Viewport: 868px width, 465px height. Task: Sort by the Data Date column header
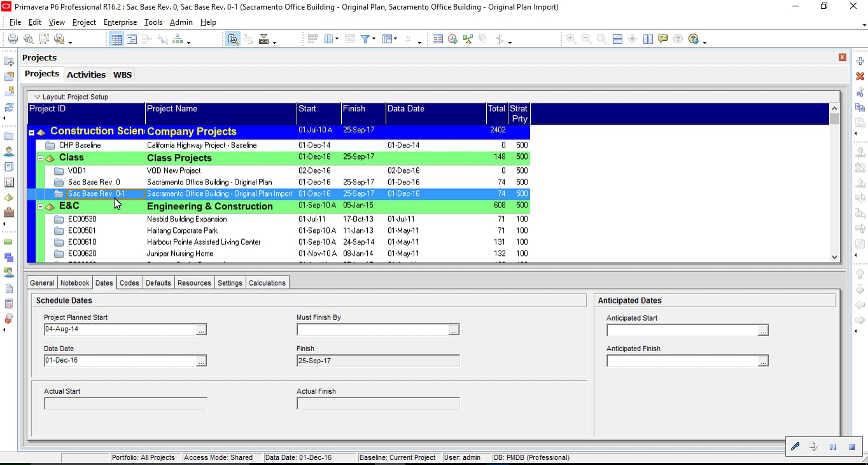[x=436, y=114]
